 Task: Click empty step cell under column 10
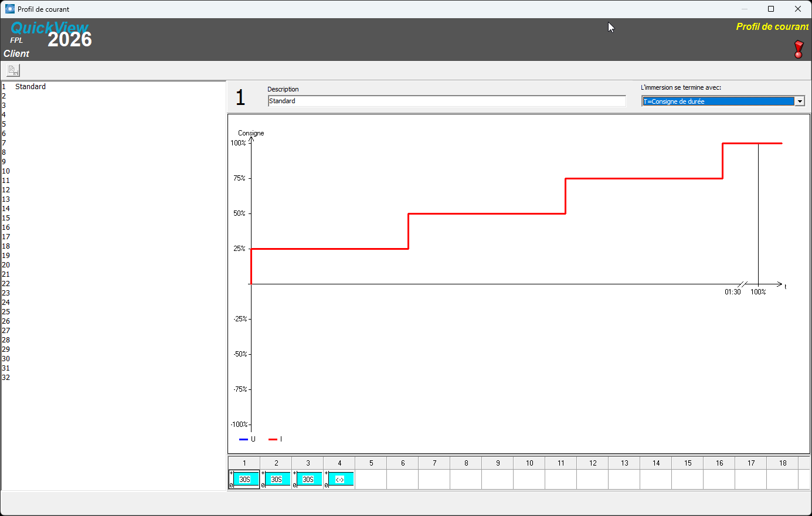click(x=529, y=479)
